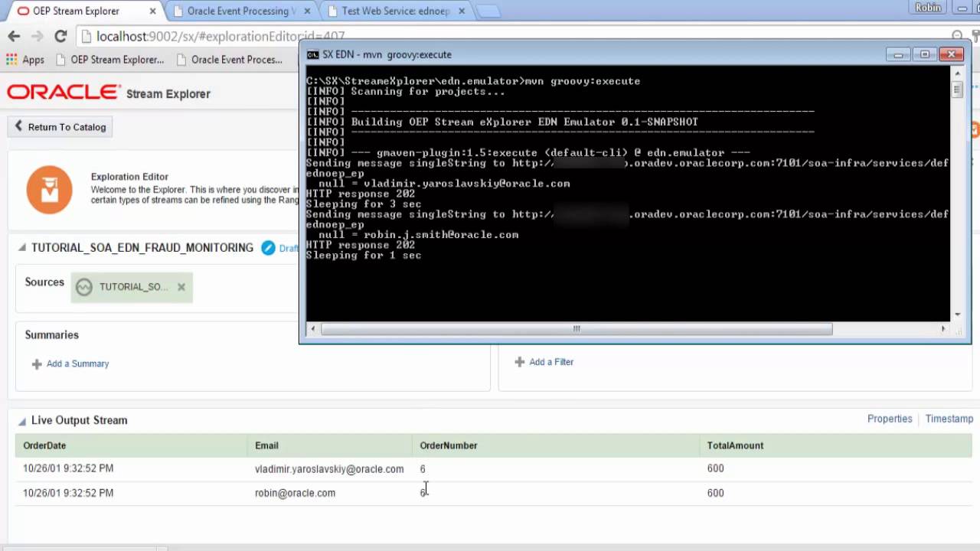Click the console scroll-down arrow
The width and height of the screenshot is (980, 551).
(957, 315)
